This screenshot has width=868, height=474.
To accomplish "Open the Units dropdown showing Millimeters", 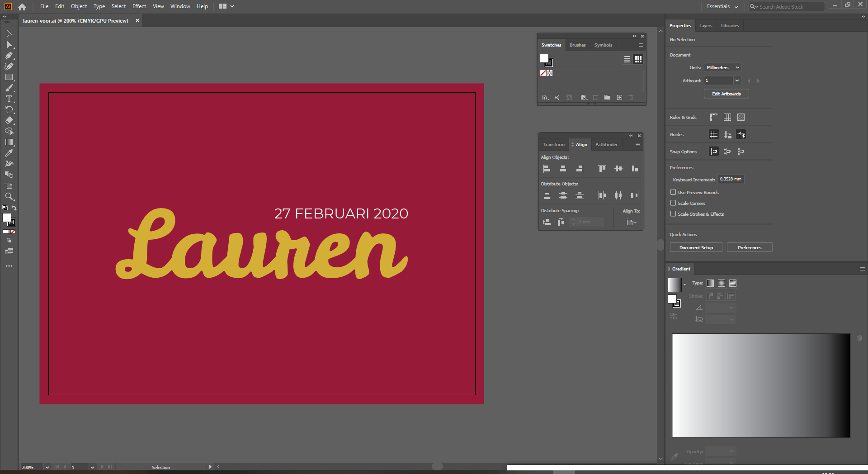I will click(x=722, y=67).
